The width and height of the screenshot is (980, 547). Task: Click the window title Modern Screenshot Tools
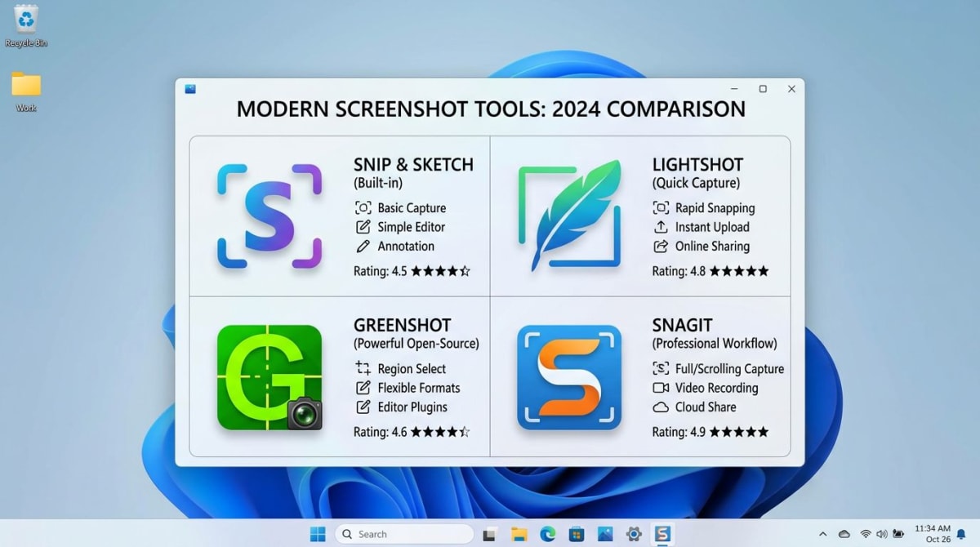(491, 109)
